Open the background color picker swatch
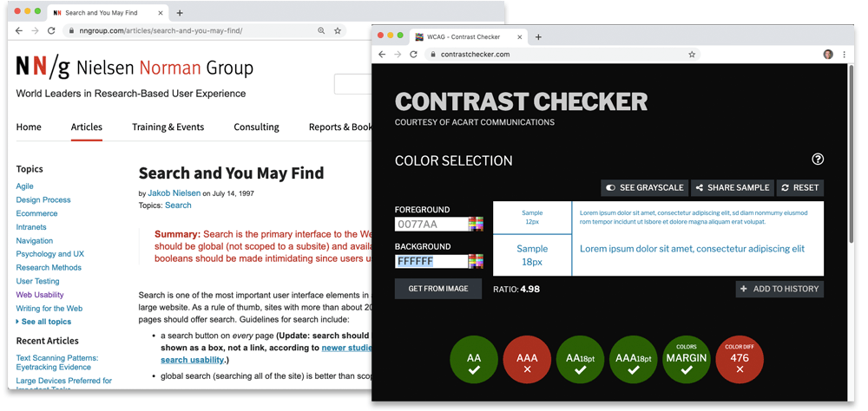868x411 pixels. (x=476, y=261)
